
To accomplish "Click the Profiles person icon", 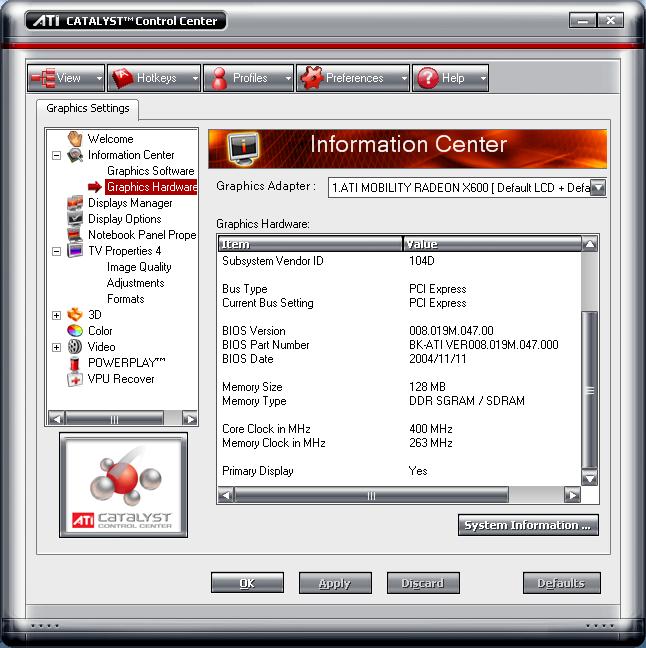I will click(x=219, y=78).
